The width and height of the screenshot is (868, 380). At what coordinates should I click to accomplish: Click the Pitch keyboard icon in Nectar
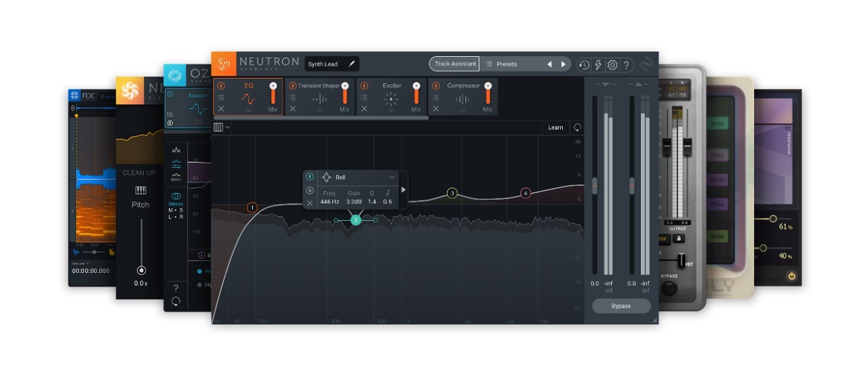141,190
